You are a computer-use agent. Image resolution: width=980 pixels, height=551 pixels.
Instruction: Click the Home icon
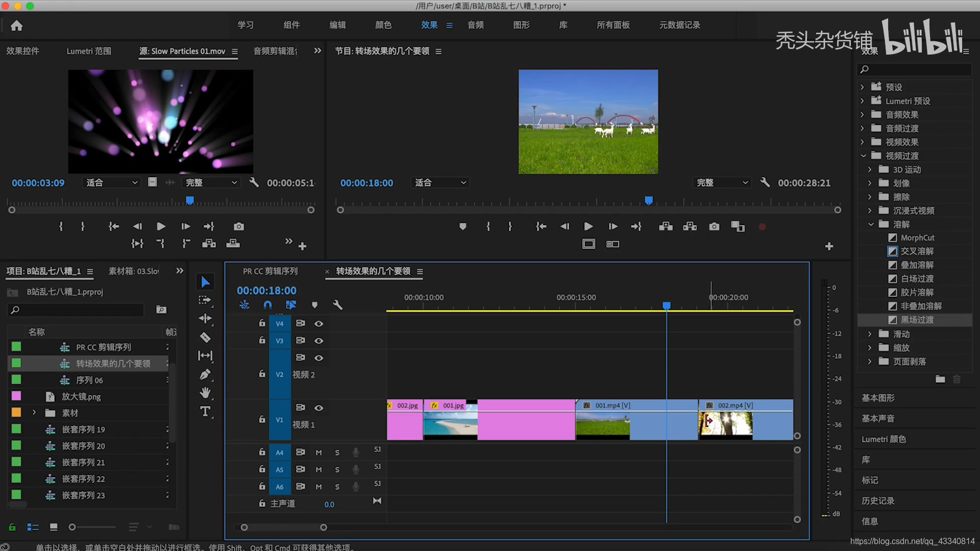pyautogui.click(x=17, y=26)
